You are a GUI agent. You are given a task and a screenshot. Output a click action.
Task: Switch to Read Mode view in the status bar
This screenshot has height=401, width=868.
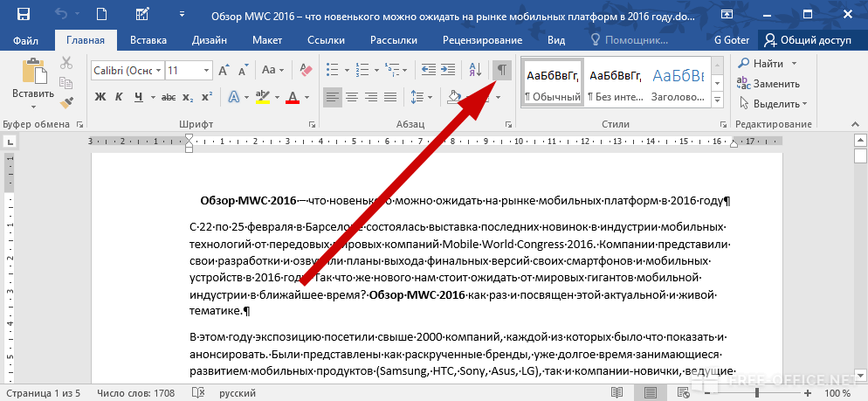pyautogui.click(x=617, y=393)
